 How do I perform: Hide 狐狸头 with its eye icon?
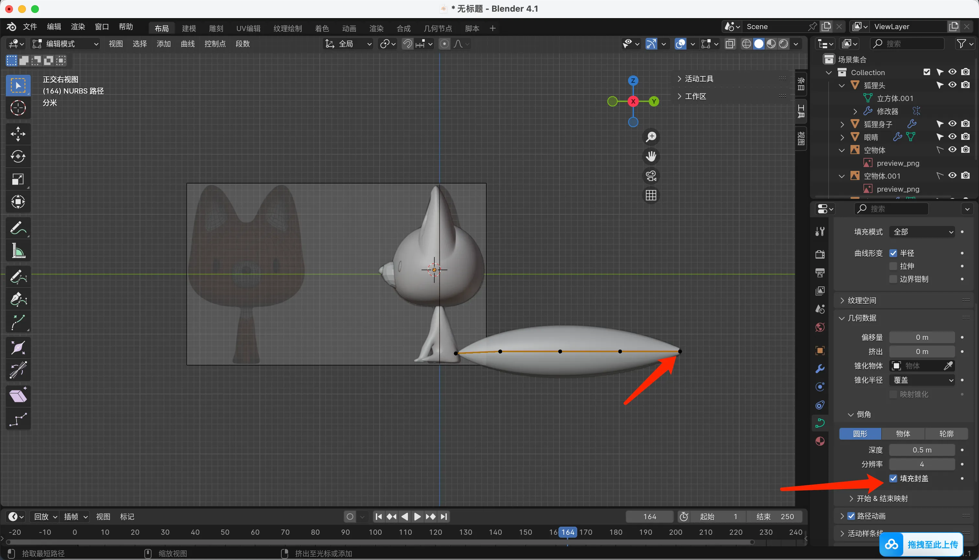point(952,85)
